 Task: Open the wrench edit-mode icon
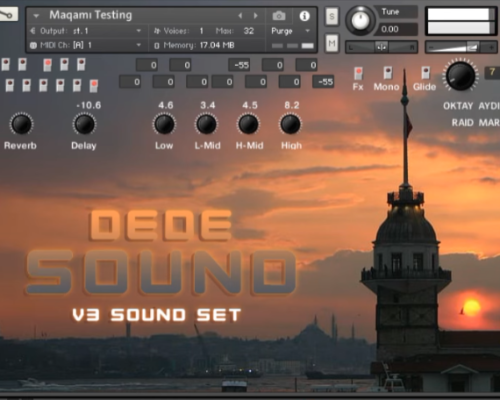pyautogui.click(x=8, y=14)
